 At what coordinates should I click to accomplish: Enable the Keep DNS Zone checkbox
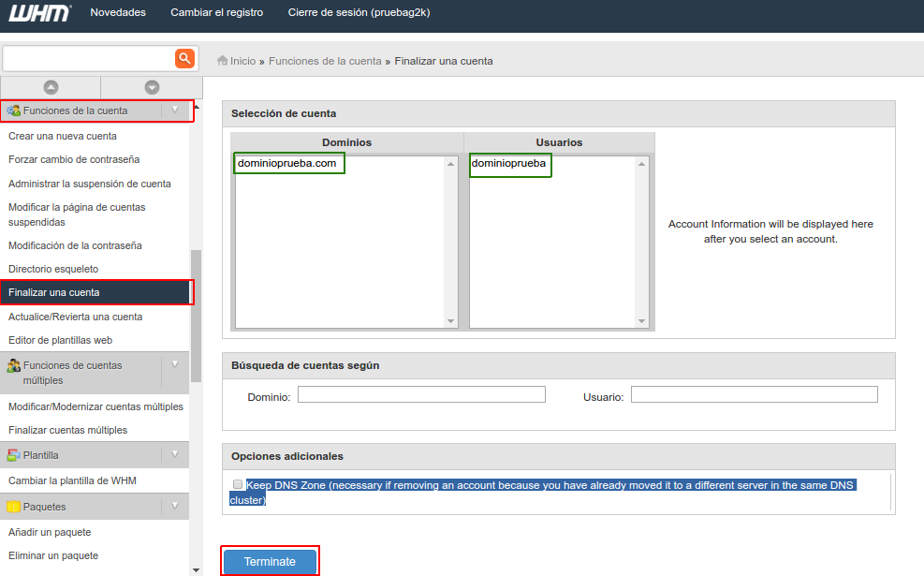click(x=238, y=484)
